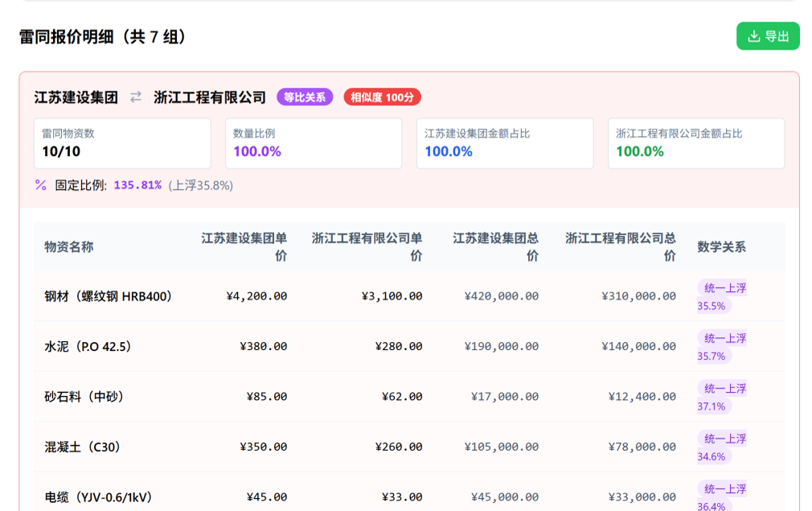
Task: Click the ¥190,000.00 total price cell
Action: [x=502, y=346]
